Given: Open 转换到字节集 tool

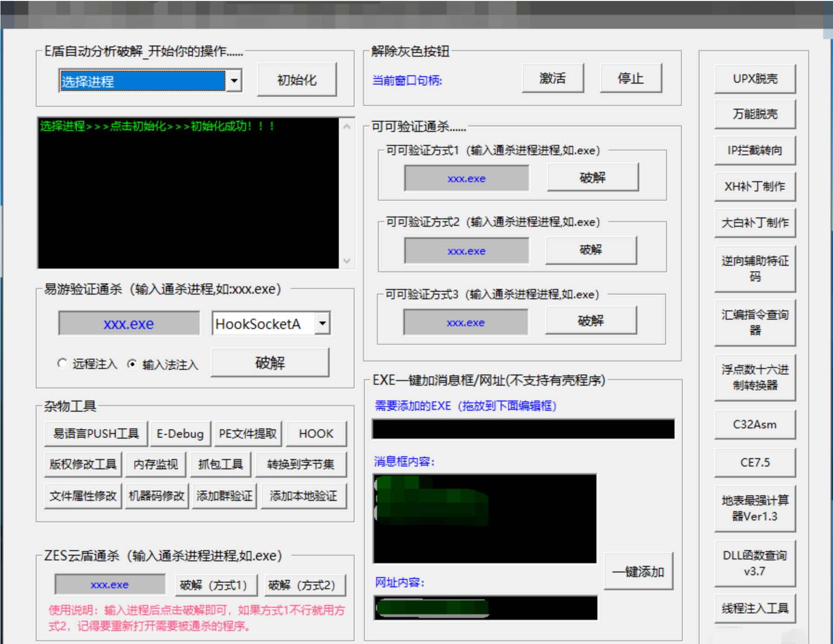Looking at the screenshot, I should (301, 465).
